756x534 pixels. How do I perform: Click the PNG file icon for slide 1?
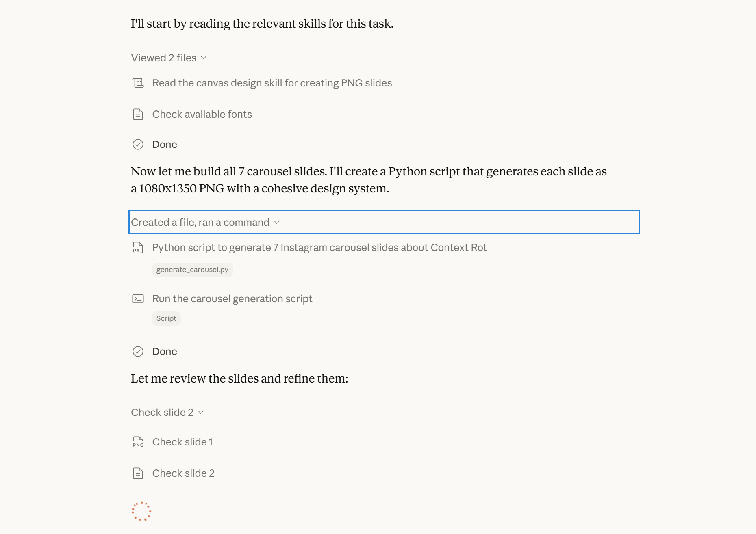pyautogui.click(x=138, y=442)
